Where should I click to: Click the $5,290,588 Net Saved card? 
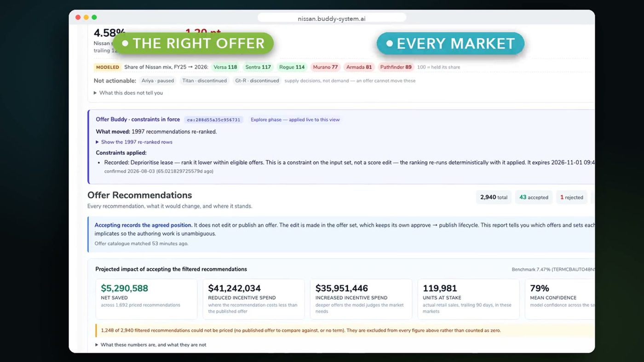click(146, 299)
